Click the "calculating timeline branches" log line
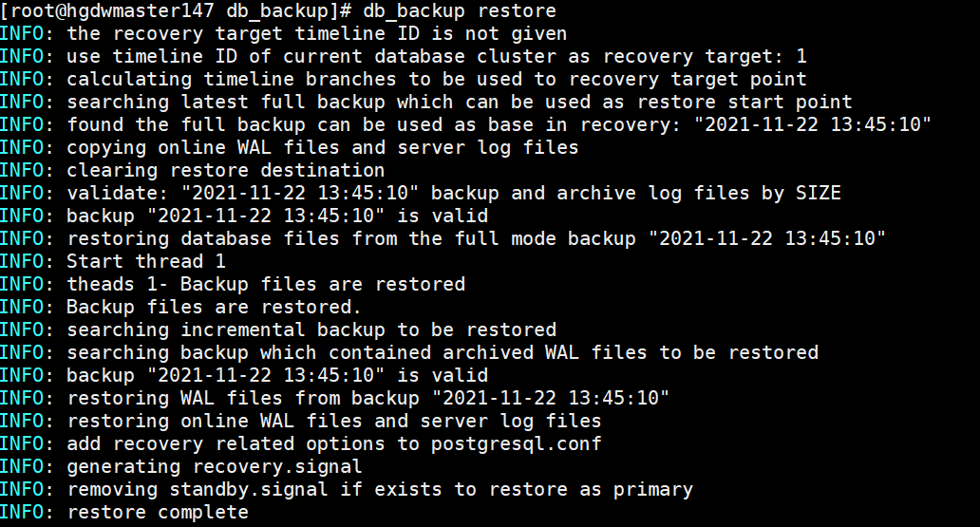Image resolution: width=980 pixels, height=527 pixels. [437, 79]
